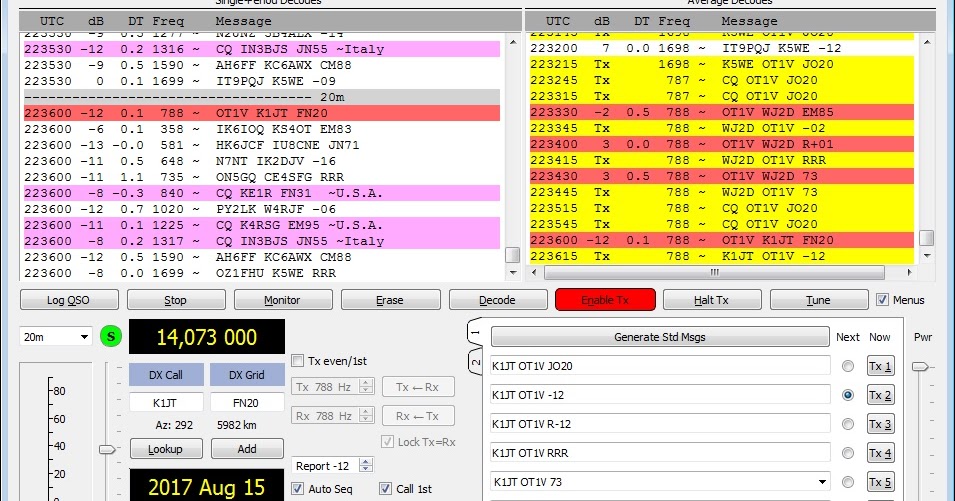Click the Tx 2 now button
Image resolution: width=955 pixels, height=501 pixels.
(881, 395)
